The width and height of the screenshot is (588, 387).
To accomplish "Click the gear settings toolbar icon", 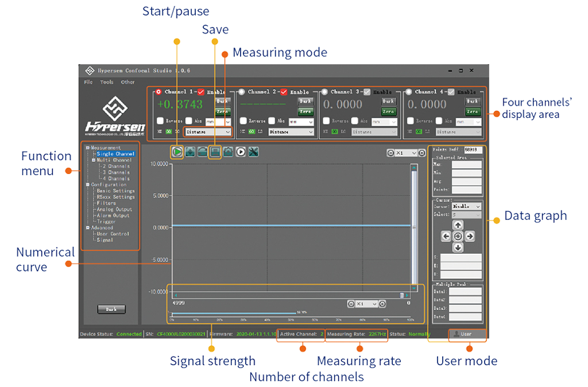I will pyautogui.click(x=228, y=152).
